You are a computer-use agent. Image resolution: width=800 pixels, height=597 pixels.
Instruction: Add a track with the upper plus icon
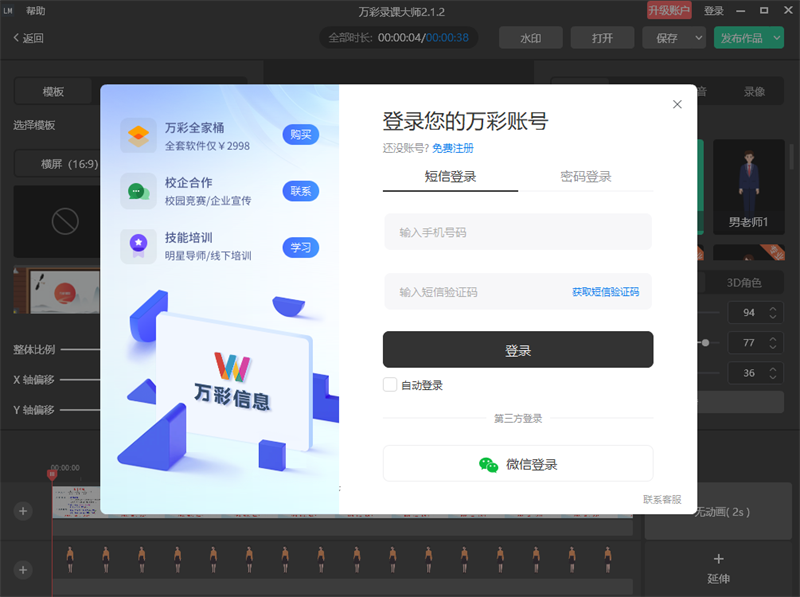pyautogui.click(x=23, y=511)
